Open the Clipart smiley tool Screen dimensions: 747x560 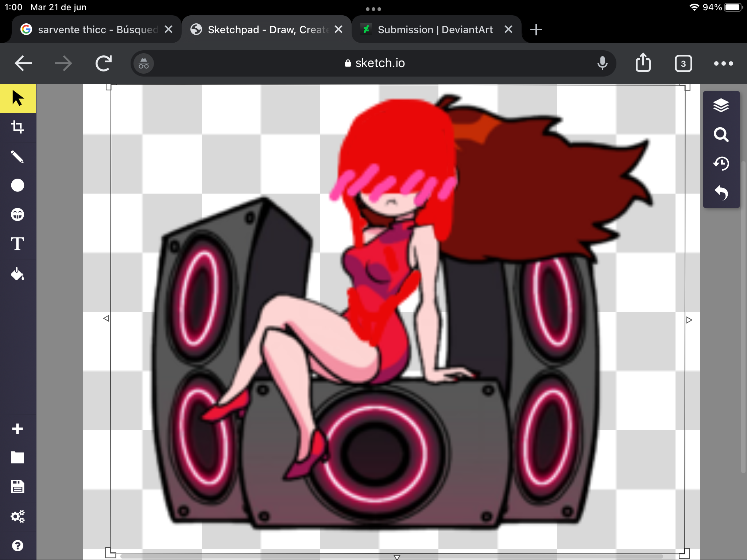18,214
